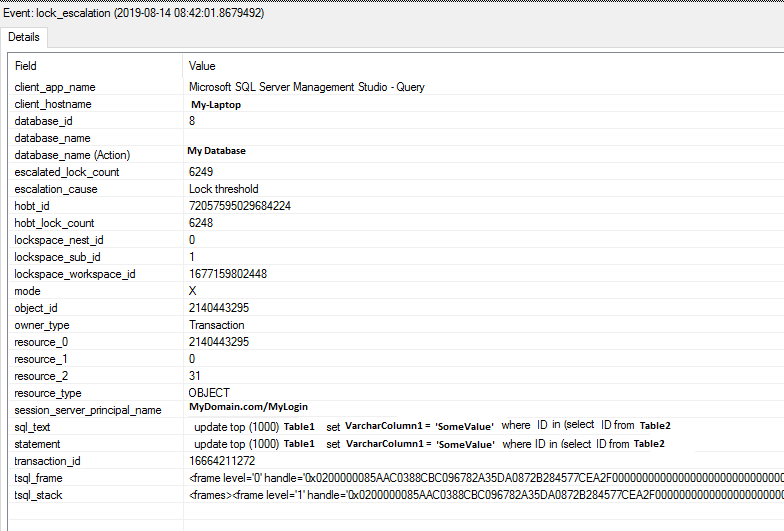This screenshot has width=784, height=531.
Task: Select the client_app_name field row
Action: [55, 87]
